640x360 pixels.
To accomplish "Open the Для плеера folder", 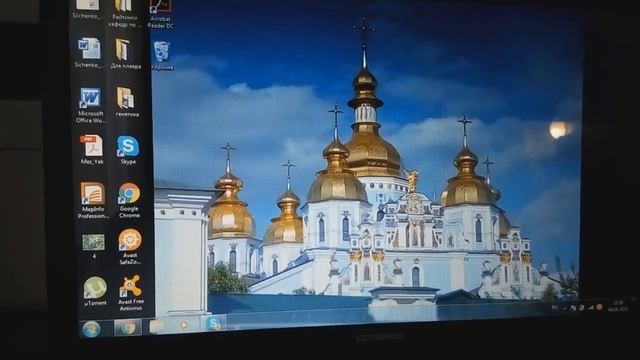I will pyautogui.click(x=125, y=53).
